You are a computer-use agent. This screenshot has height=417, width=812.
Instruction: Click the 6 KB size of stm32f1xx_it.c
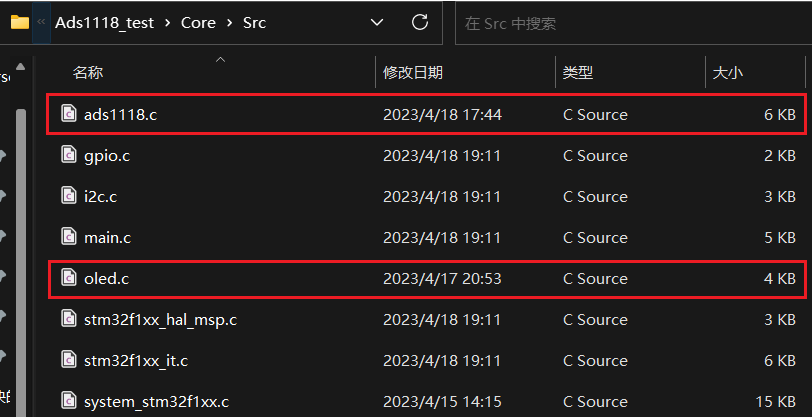(780, 361)
